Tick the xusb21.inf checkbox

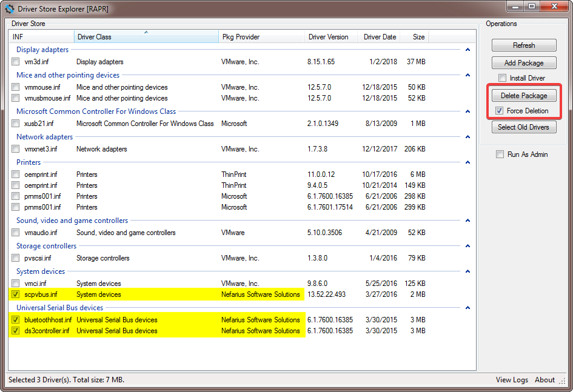tap(15, 124)
